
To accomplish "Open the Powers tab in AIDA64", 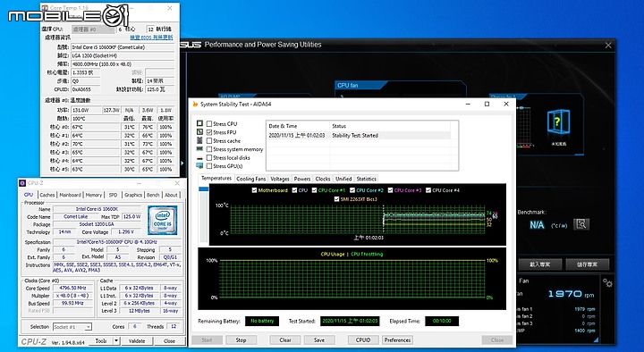I will tap(302, 179).
